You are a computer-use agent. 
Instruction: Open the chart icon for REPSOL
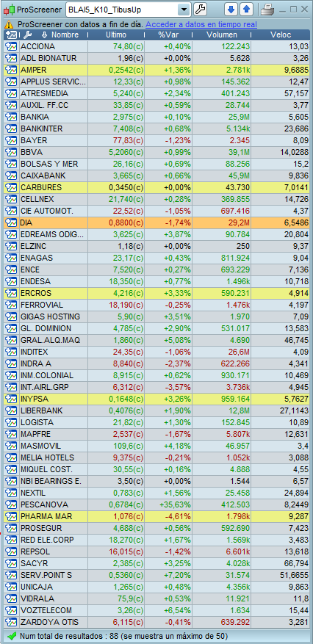coord(11,551)
